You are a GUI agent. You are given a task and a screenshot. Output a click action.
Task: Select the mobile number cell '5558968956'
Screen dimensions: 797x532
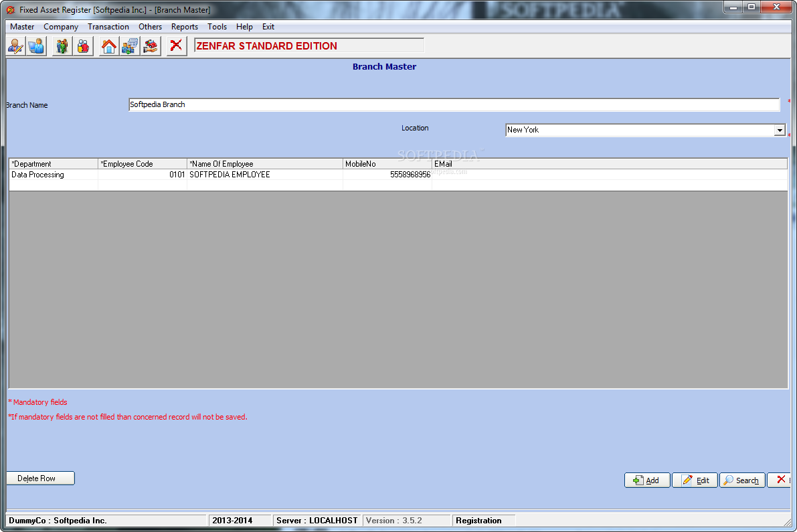tap(387, 175)
